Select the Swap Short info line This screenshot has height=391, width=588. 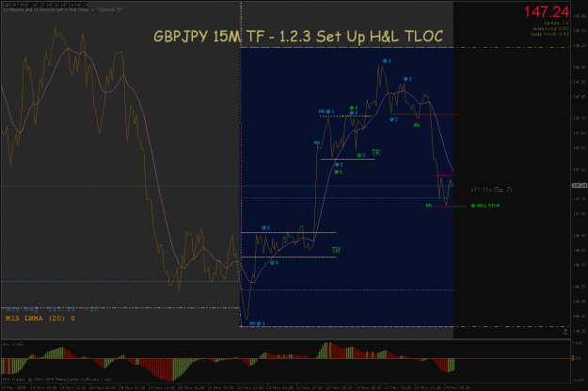549,34
